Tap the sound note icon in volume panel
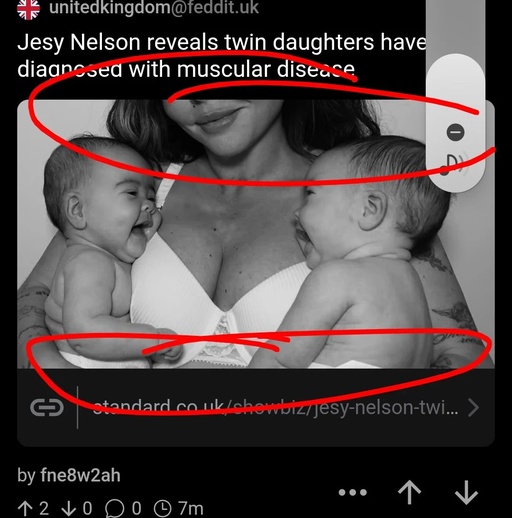 pyautogui.click(x=455, y=164)
